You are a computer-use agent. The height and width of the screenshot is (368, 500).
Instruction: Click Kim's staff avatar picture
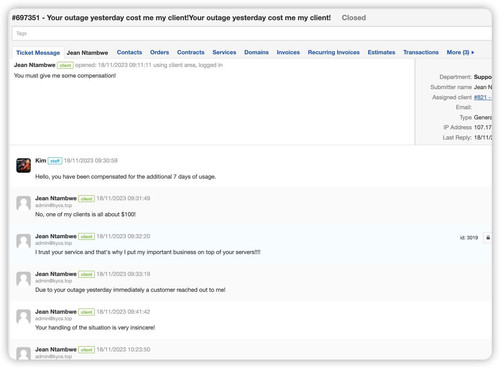24,165
